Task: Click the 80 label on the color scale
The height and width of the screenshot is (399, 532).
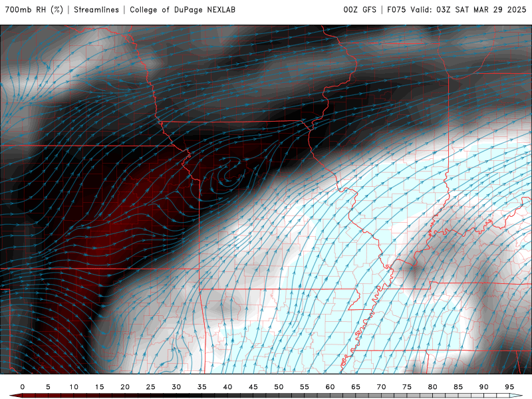Action: pyautogui.click(x=432, y=387)
